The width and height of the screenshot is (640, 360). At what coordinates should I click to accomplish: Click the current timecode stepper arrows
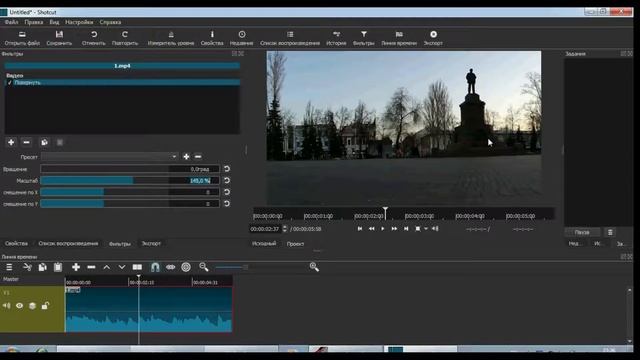(x=284, y=229)
